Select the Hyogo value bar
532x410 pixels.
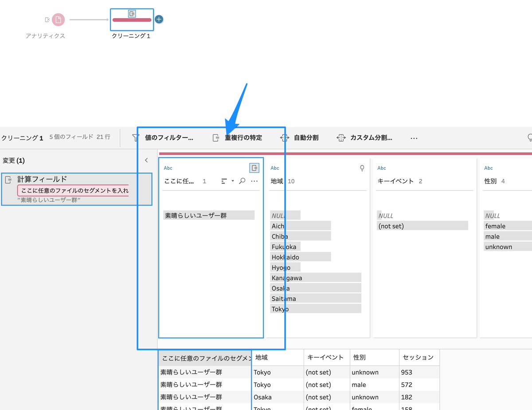pos(286,267)
